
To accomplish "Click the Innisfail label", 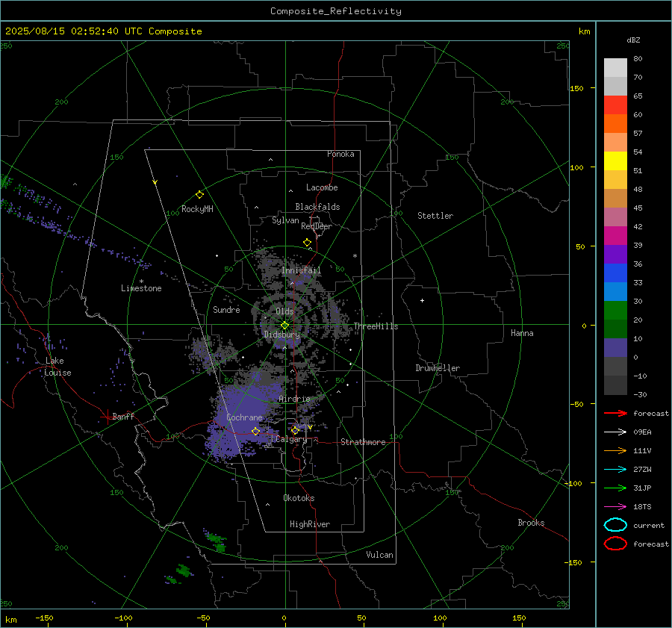I will pos(301,270).
